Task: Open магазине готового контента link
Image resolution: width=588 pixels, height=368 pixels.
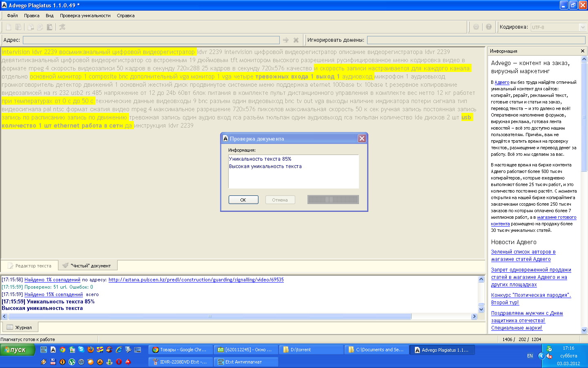Action: 533,220
